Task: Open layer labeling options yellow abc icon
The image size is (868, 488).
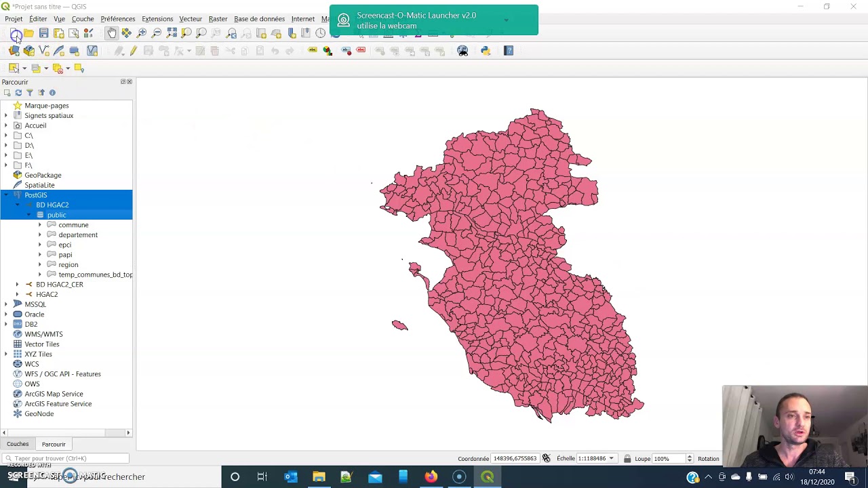Action: [313, 50]
